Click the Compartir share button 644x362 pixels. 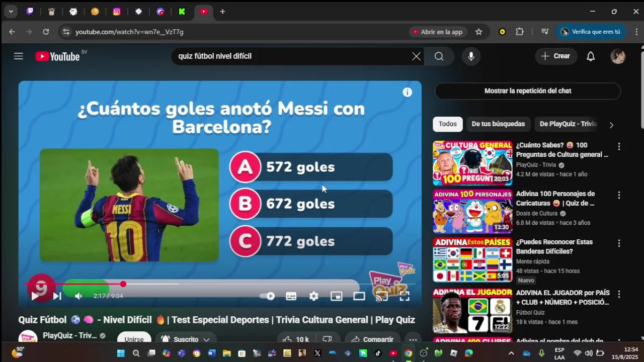(372, 339)
